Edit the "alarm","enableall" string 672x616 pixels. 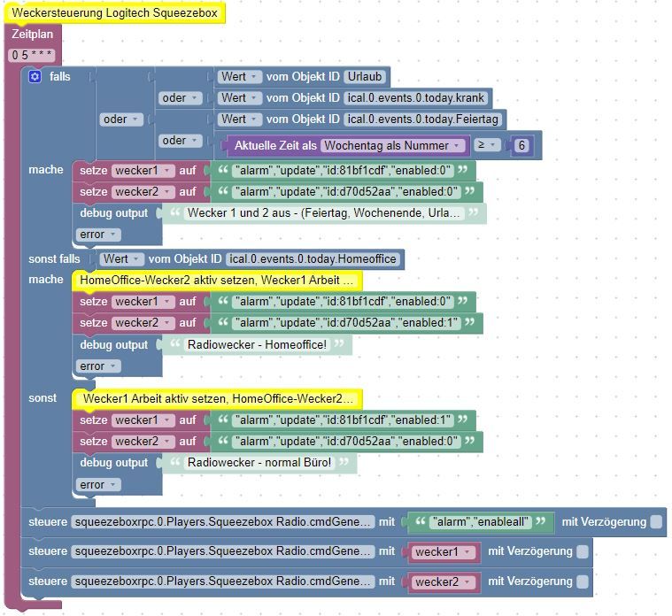[x=480, y=522]
